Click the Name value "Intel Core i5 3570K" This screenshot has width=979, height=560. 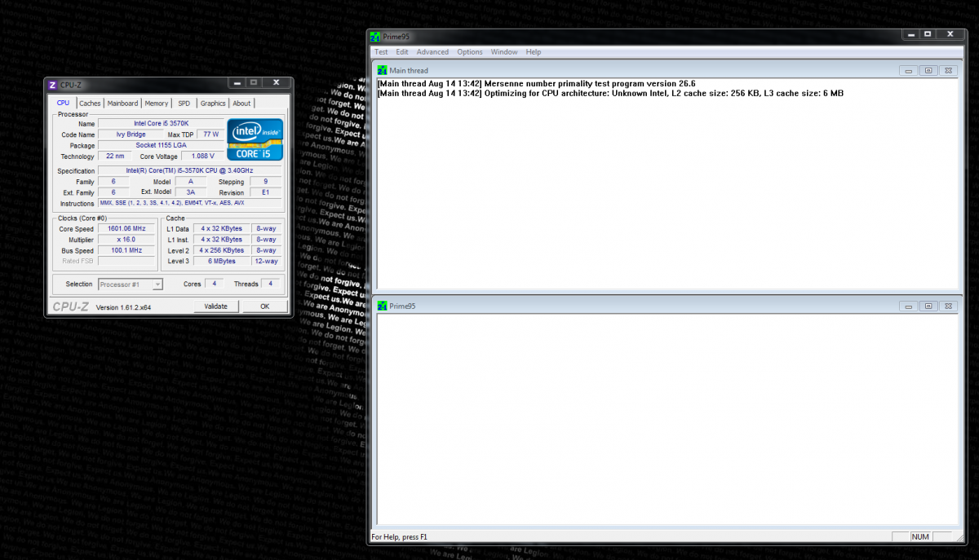(x=161, y=123)
